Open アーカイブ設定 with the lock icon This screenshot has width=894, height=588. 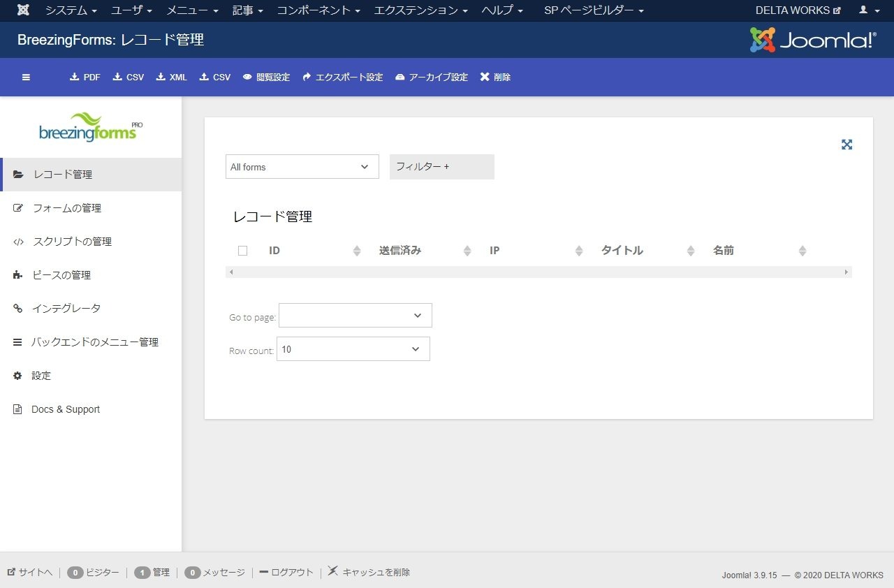[x=431, y=77]
